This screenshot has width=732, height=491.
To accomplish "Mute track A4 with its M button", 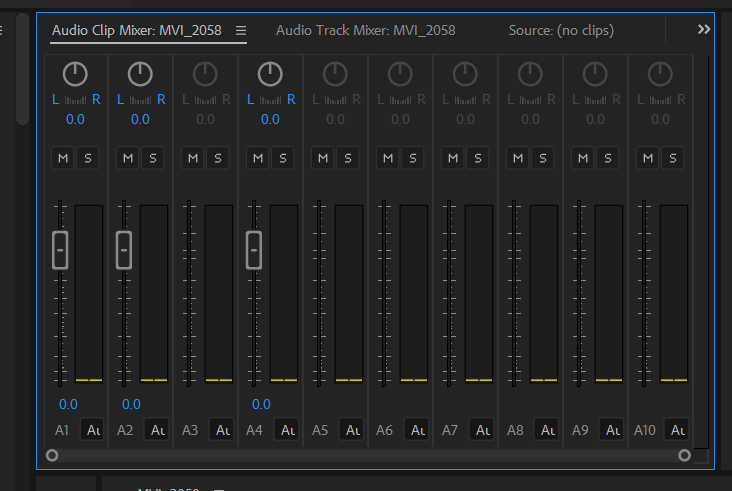I will (258, 158).
